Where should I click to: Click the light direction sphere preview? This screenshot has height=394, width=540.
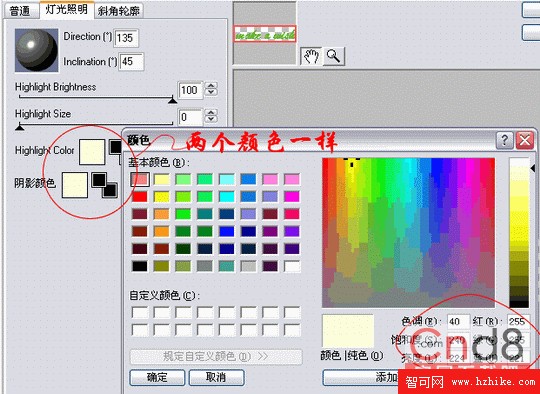[37, 50]
